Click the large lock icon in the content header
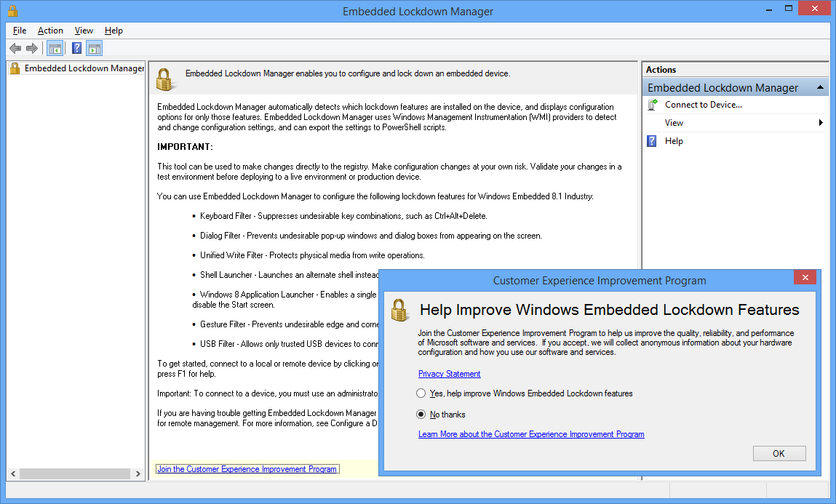The image size is (836, 504). pyautogui.click(x=164, y=80)
